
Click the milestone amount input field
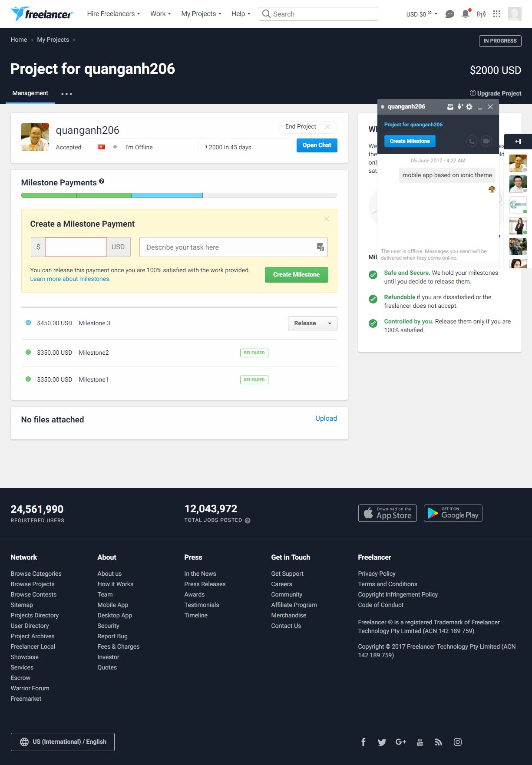click(x=76, y=247)
